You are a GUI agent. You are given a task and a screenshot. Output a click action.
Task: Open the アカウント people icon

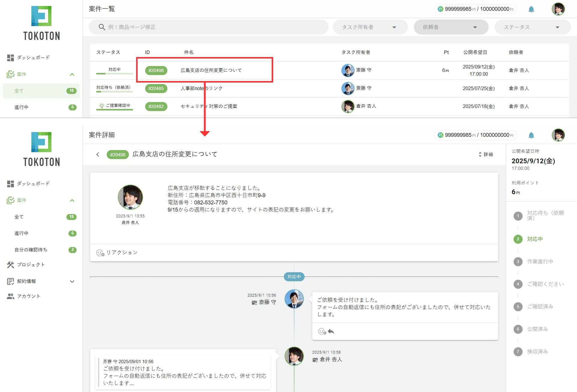[11, 296]
